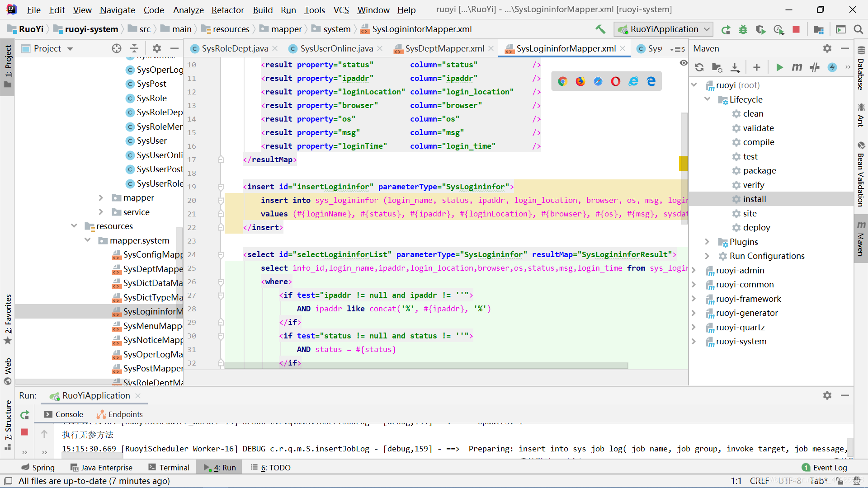868x488 pixels.
Task: Fold the insert tag at line 19
Action: [x=221, y=187]
